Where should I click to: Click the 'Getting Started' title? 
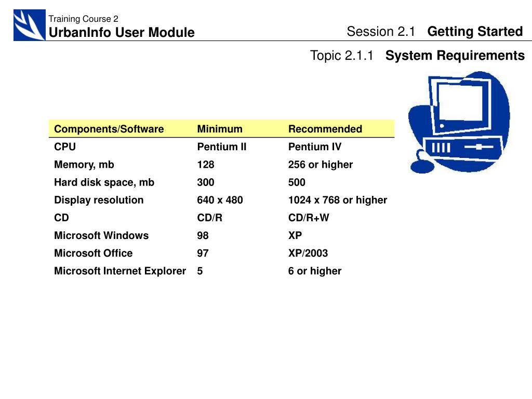(x=475, y=32)
